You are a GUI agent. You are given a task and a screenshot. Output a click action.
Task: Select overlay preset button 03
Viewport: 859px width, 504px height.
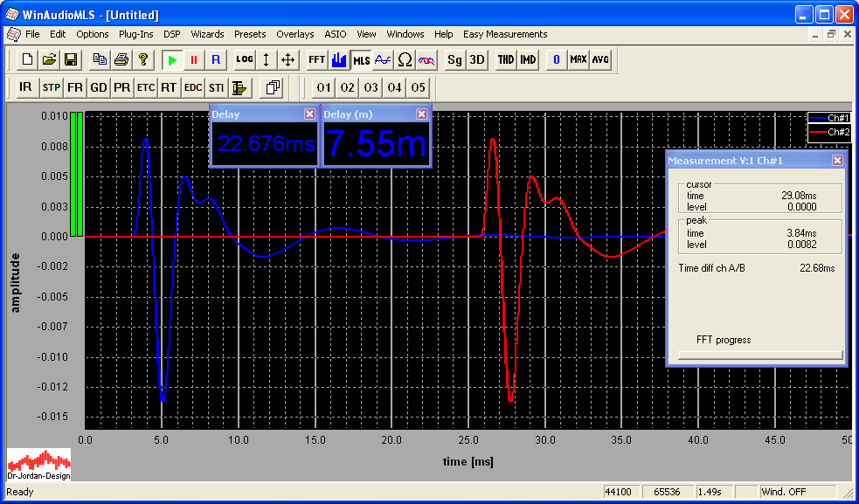pyautogui.click(x=371, y=87)
